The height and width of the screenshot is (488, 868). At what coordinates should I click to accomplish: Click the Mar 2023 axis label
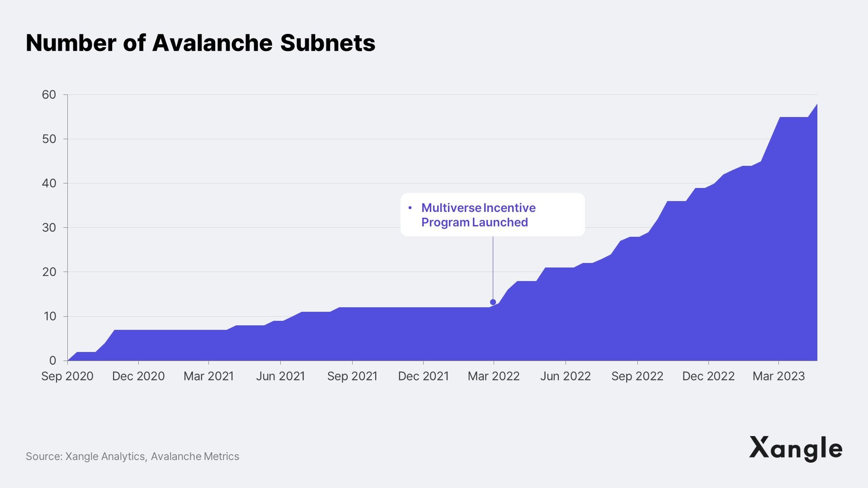778,376
